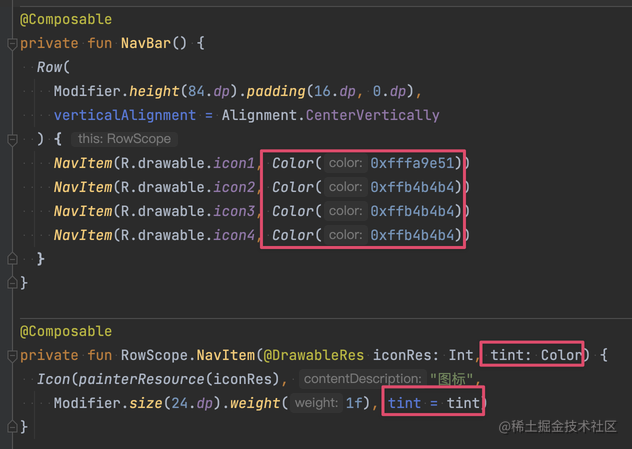632x449 pixels.
Task: Click the RowScope receiver in NavItem signature
Action: point(154,355)
